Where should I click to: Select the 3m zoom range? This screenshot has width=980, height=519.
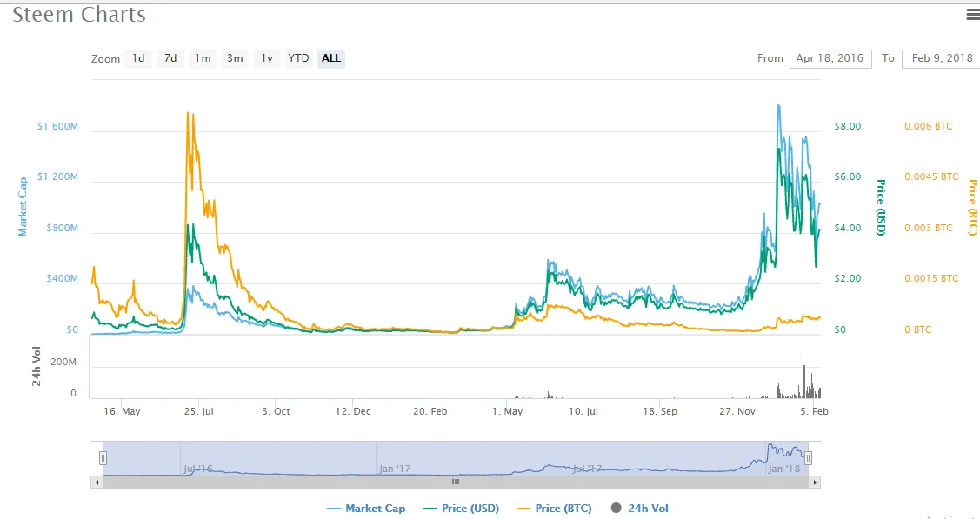coord(235,58)
